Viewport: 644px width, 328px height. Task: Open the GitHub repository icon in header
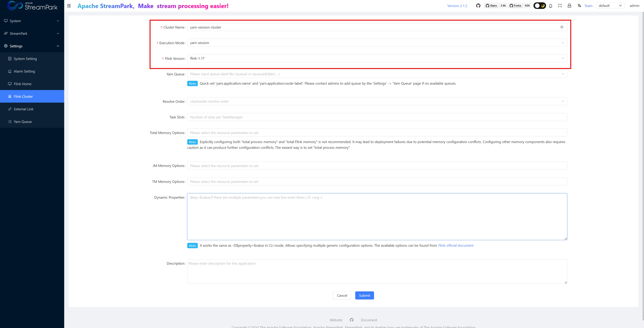(478, 6)
